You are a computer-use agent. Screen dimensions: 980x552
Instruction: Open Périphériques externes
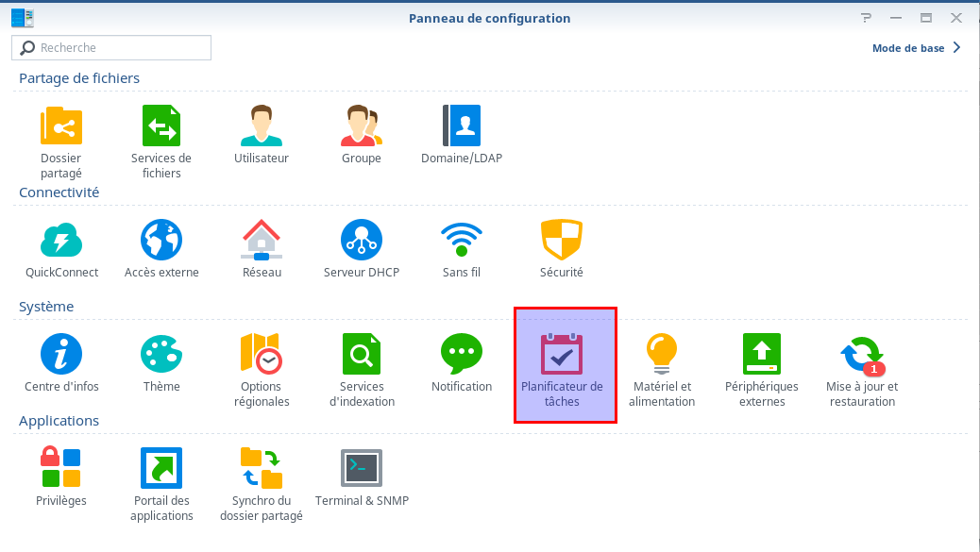pyautogui.click(x=761, y=354)
